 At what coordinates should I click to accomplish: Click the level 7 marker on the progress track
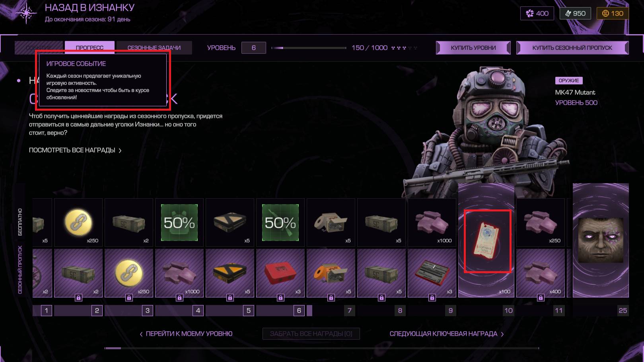349,311
